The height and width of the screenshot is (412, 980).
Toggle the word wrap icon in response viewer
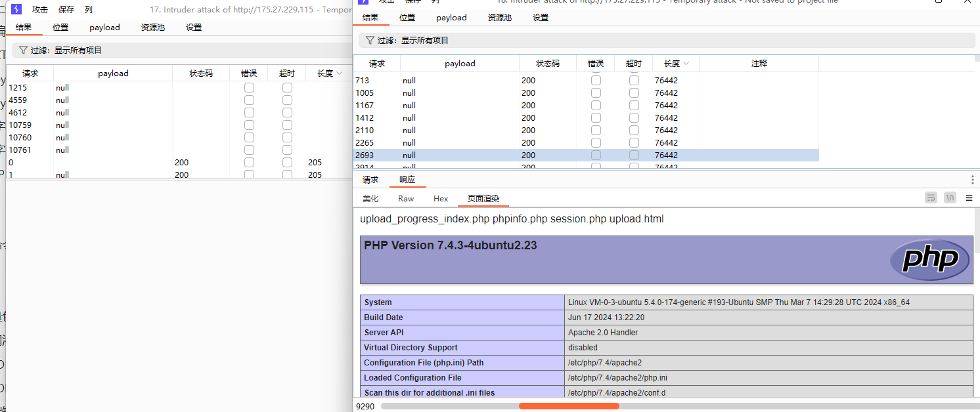coord(931,197)
